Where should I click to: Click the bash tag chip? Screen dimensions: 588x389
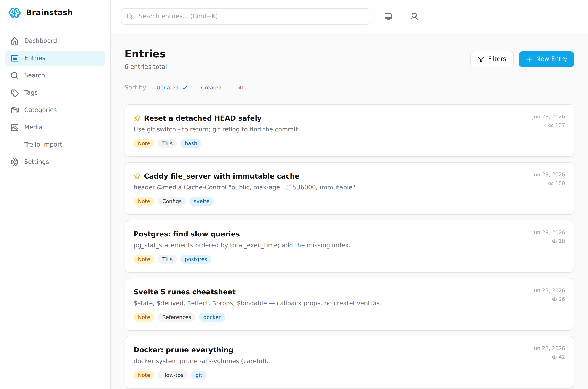click(191, 144)
